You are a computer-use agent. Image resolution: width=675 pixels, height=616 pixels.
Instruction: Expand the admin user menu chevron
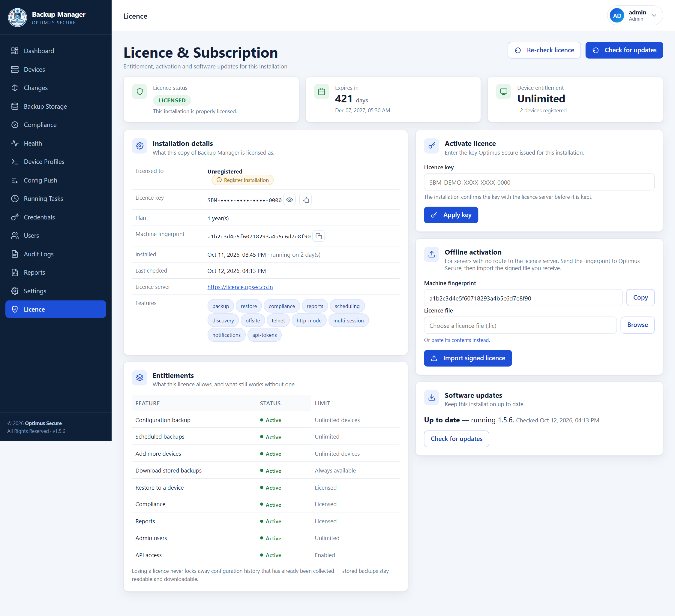[654, 15]
